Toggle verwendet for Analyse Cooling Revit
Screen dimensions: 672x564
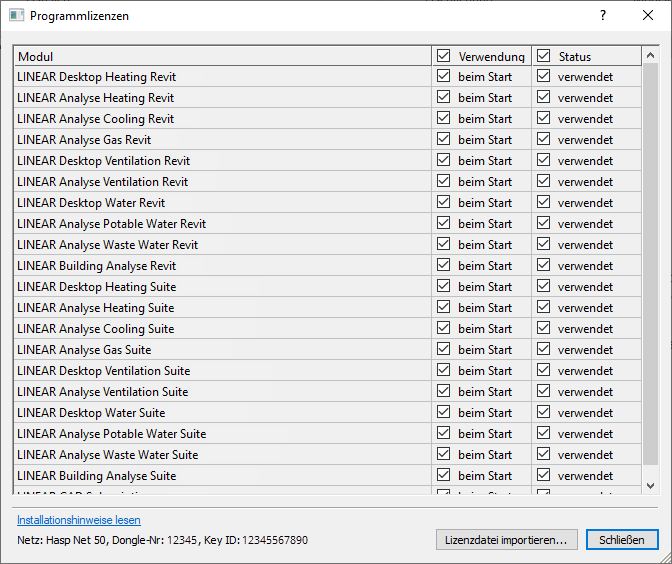(x=543, y=118)
